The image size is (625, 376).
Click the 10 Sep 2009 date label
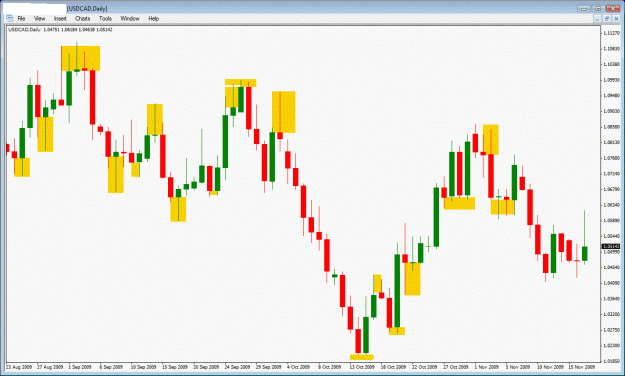[x=143, y=367]
